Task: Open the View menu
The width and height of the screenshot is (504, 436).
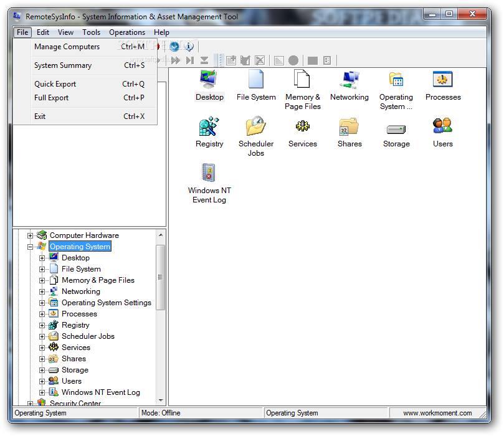Action: click(x=65, y=32)
